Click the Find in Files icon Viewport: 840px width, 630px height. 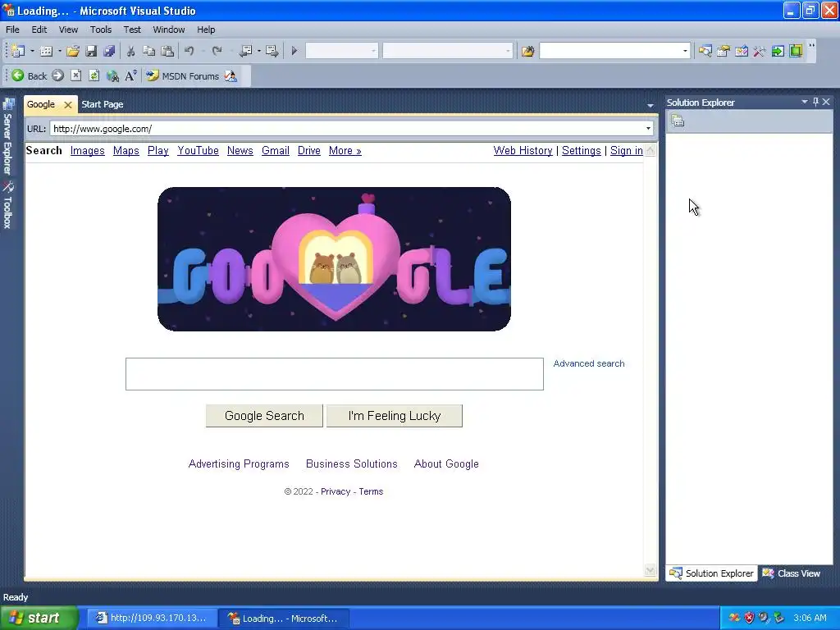(x=527, y=51)
